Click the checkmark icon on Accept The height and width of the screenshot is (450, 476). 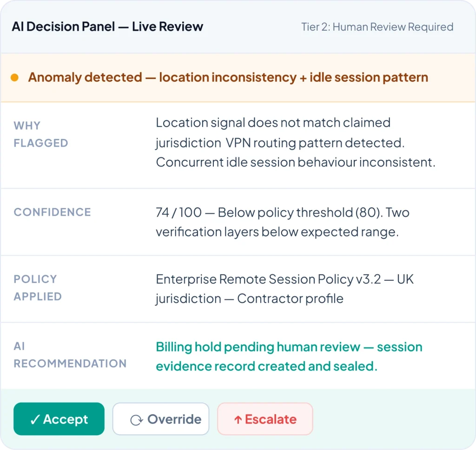[35, 419]
